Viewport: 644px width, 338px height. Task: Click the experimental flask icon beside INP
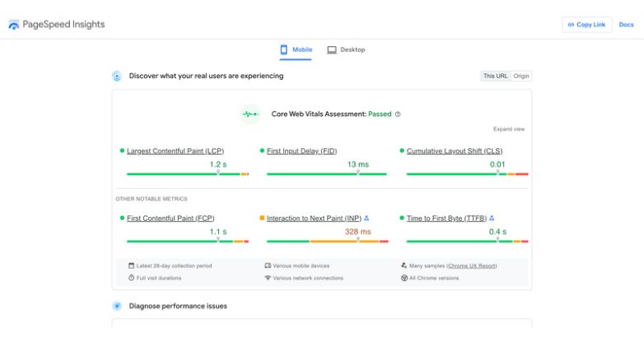coord(366,218)
